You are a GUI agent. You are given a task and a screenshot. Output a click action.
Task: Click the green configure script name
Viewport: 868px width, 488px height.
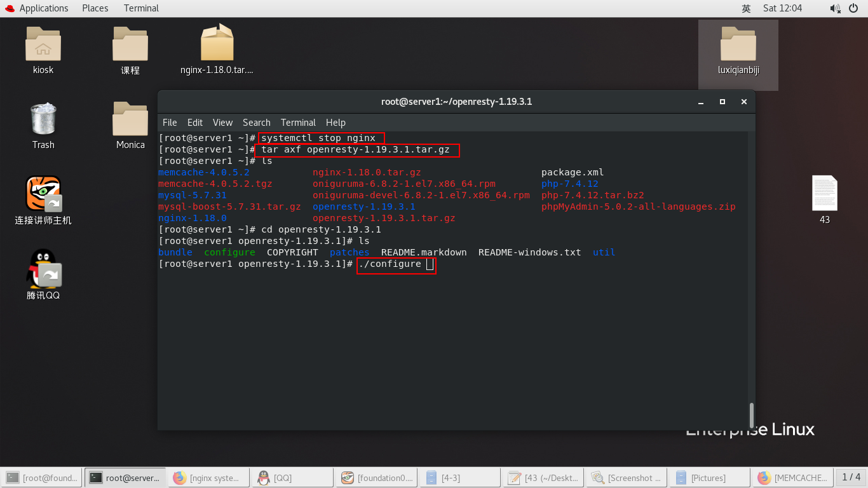[x=229, y=252]
